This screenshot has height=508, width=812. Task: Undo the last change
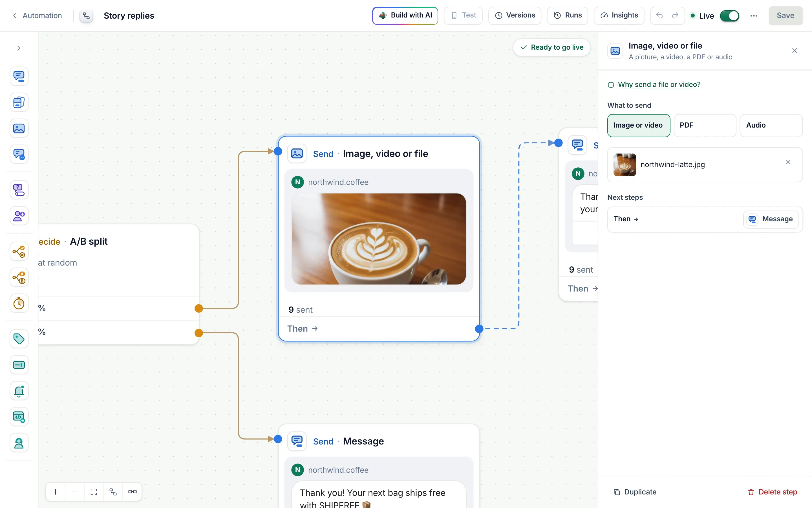point(659,16)
